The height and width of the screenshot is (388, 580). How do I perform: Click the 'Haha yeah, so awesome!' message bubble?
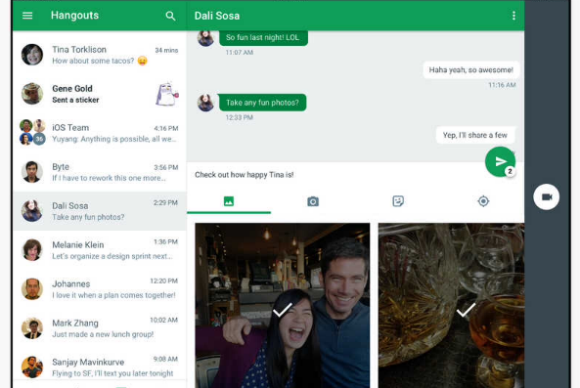[x=471, y=70]
